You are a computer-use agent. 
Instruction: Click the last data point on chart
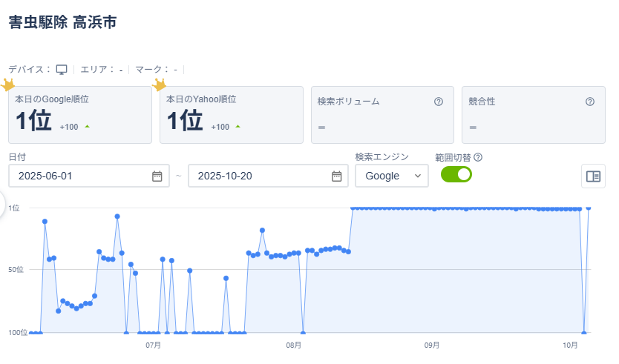589,208
